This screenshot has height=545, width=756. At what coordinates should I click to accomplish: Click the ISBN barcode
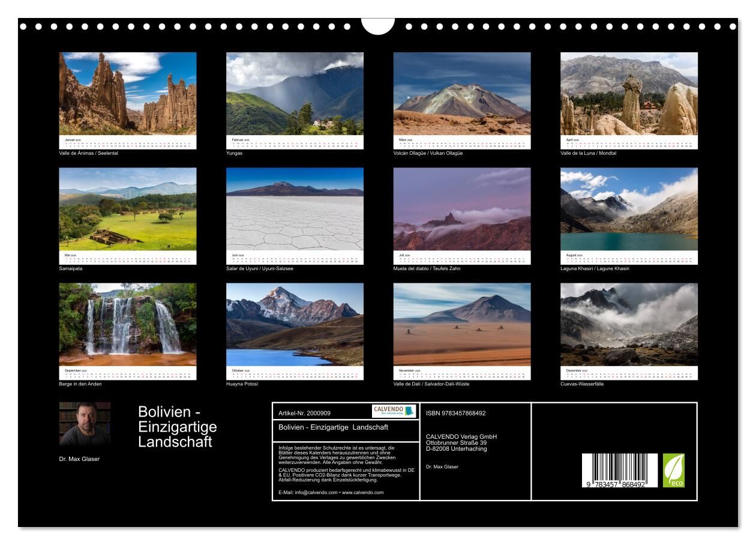619,471
